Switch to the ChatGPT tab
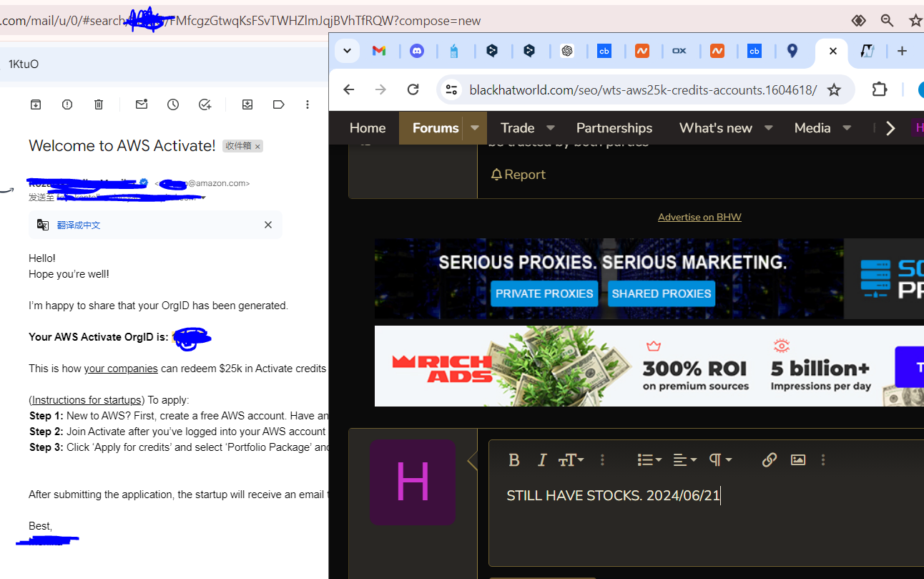Screen dimensions: 924x579 (567, 51)
